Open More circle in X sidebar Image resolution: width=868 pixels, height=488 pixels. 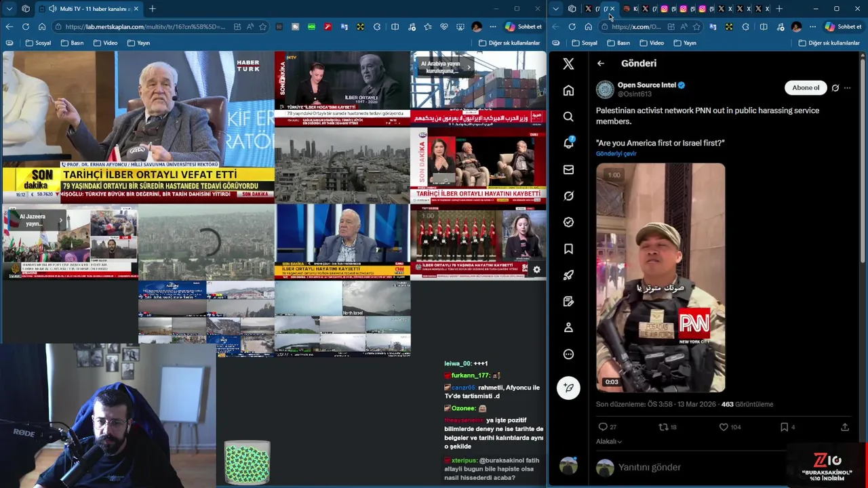pyautogui.click(x=568, y=354)
